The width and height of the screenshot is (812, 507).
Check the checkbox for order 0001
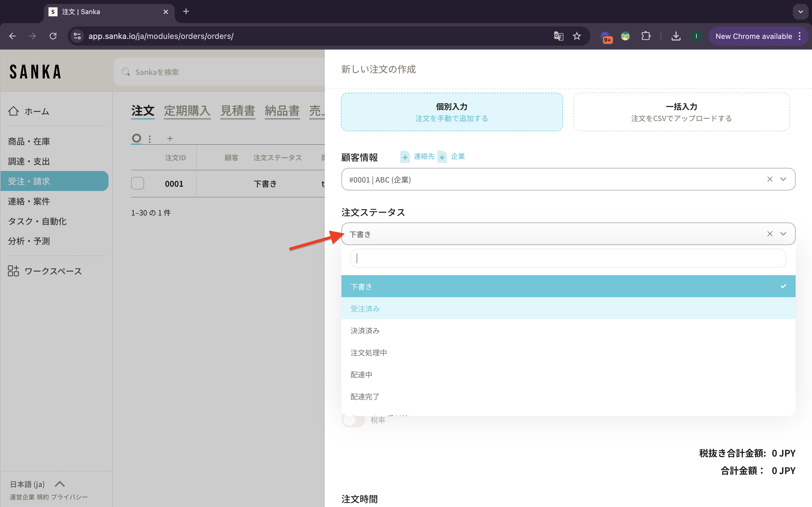(x=138, y=183)
